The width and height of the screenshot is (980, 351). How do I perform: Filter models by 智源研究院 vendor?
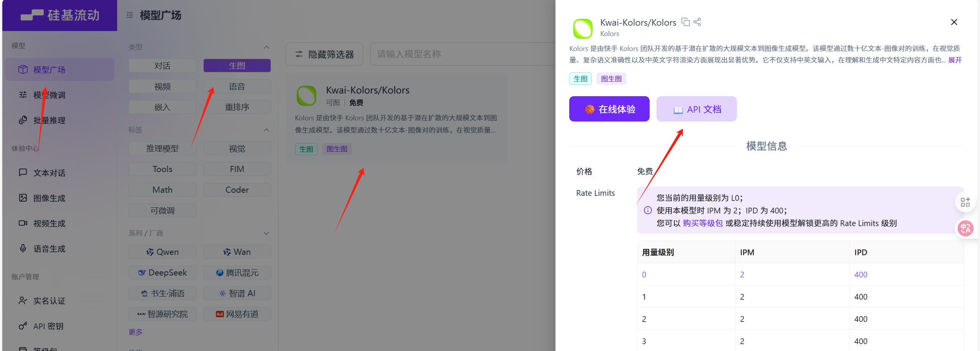click(162, 314)
